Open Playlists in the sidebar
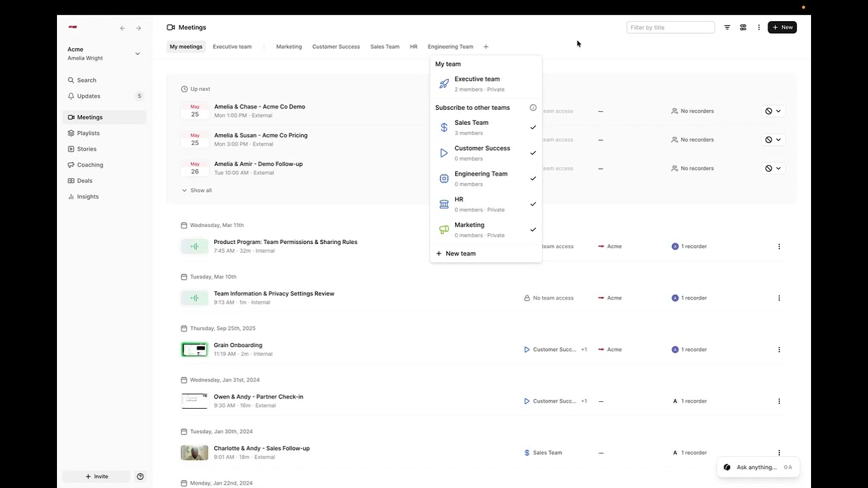The height and width of the screenshot is (488, 868). (x=104, y=134)
